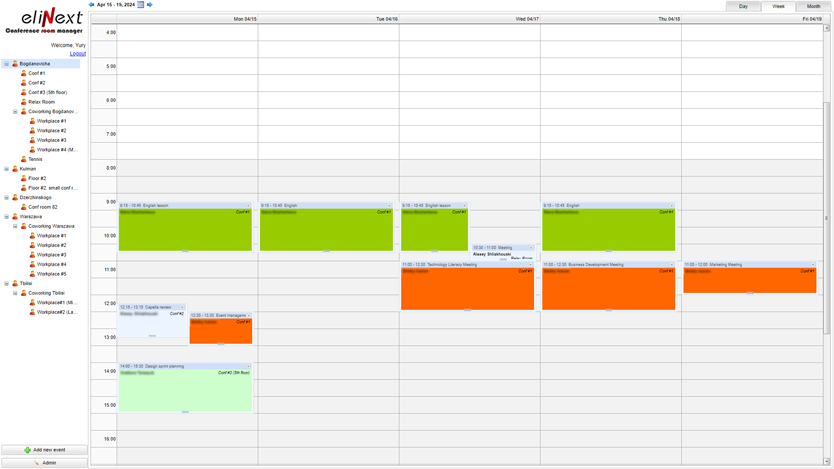The height and width of the screenshot is (469, 834).
Task: Click the Logout link
Action: click(x=78, y=53)
